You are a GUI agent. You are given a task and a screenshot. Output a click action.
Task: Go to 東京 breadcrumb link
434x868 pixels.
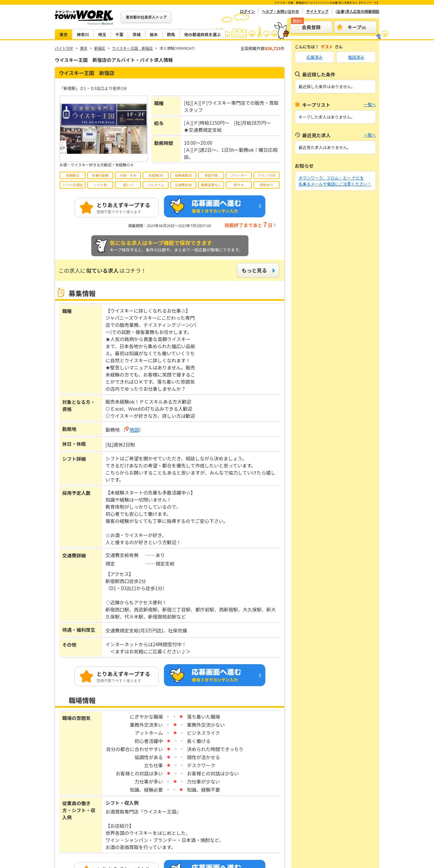[x=83, y=48]
